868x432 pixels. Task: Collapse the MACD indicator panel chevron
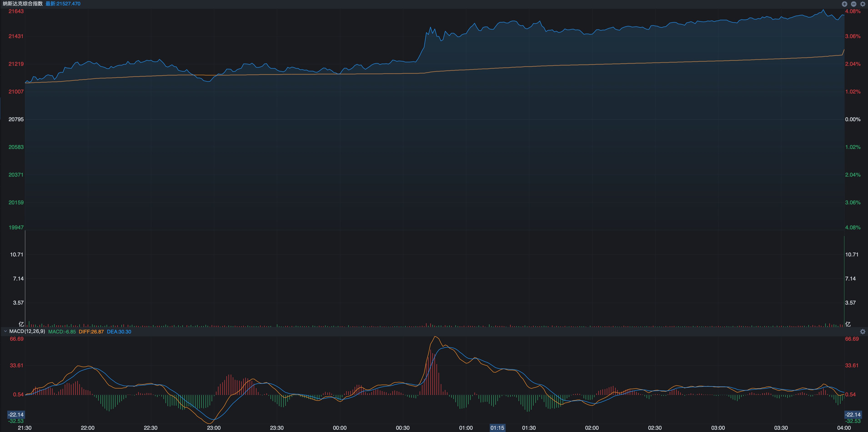click(x=5, y=332)
